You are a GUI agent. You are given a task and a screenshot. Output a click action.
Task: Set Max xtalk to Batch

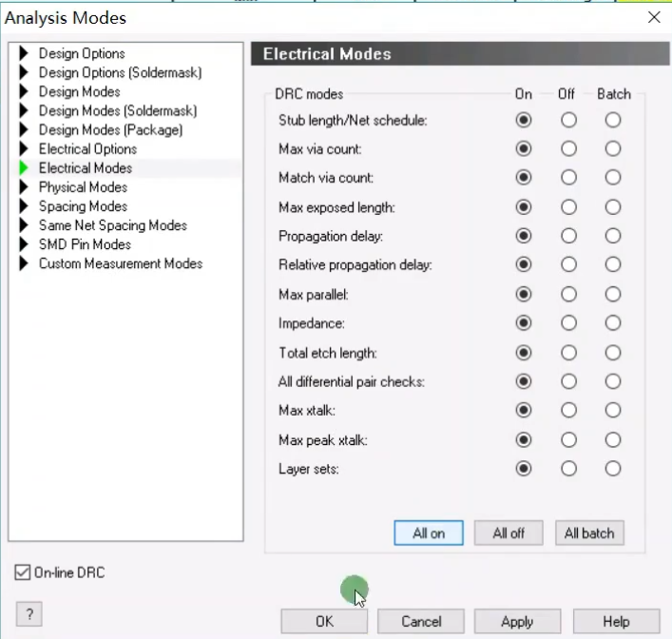click(613, 410)
